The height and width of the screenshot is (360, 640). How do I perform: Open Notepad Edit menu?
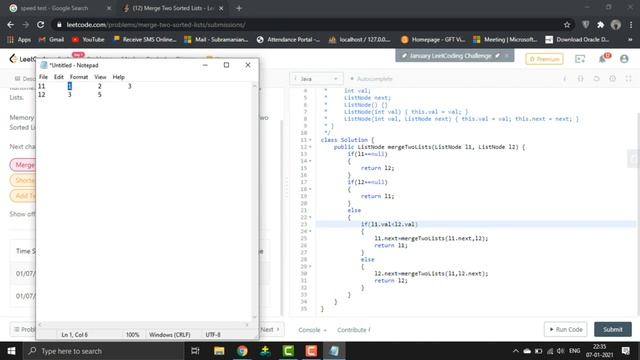[x=59, y=77]
